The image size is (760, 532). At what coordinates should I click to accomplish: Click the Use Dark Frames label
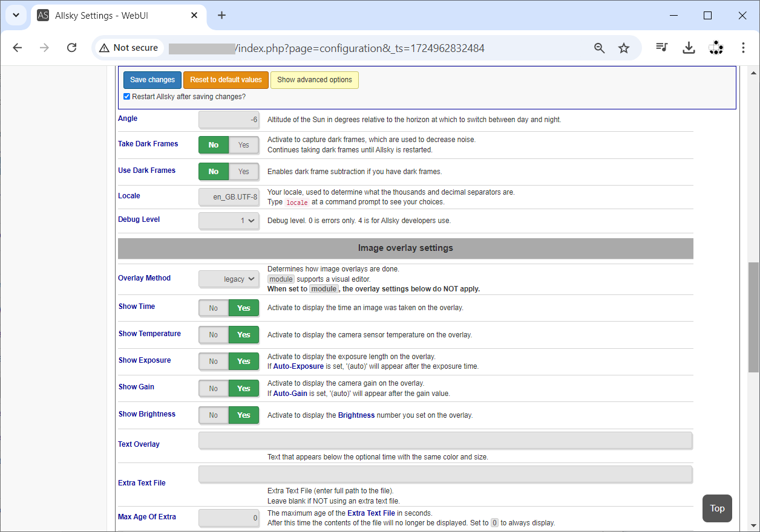click(x=146, y=170)
